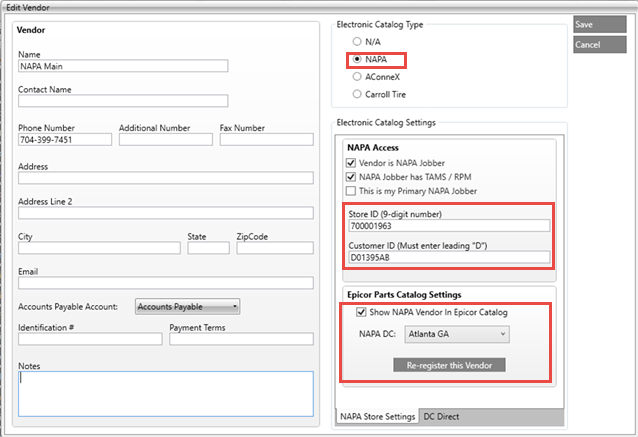The image size is (638, 437).
Task: Switch to the DC Direct tab
Action: [441, 417]
